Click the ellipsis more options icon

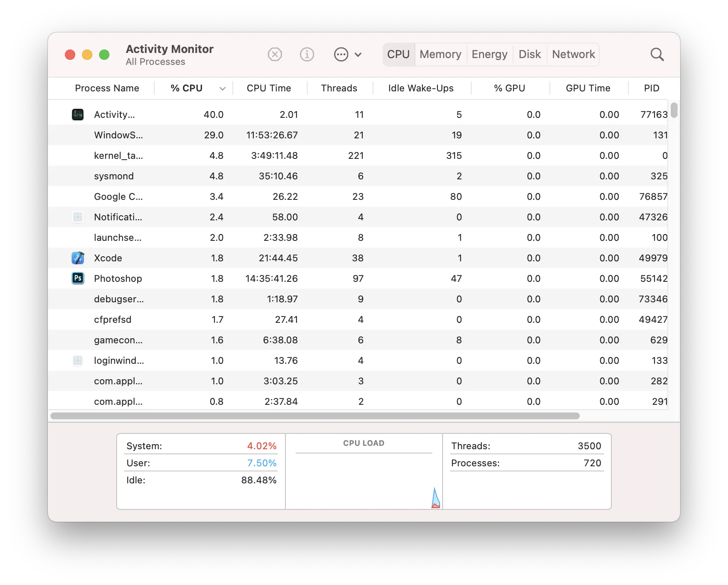pyautogui.click(x=341, y=55)
